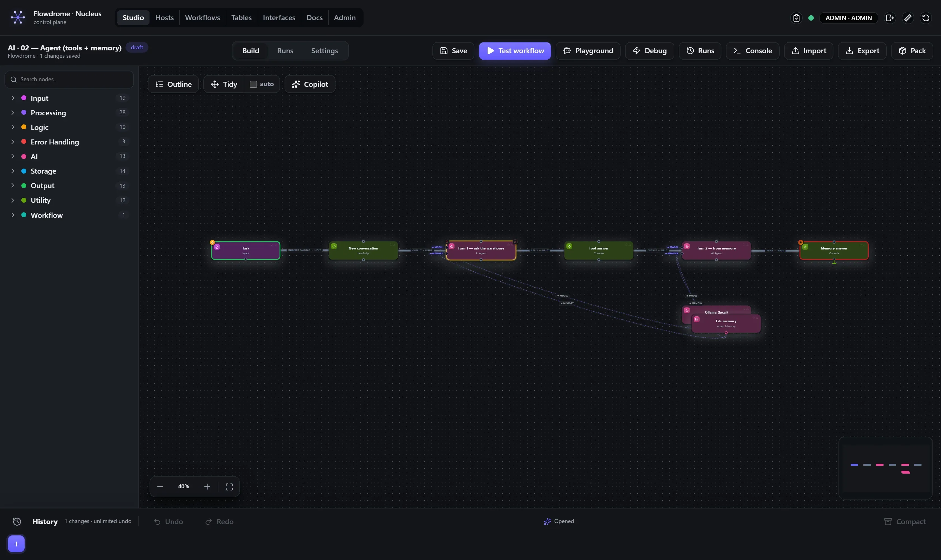Screen dimensions: 941x560
Task: Click the Ollama (local) node icon
Action: 687,310
